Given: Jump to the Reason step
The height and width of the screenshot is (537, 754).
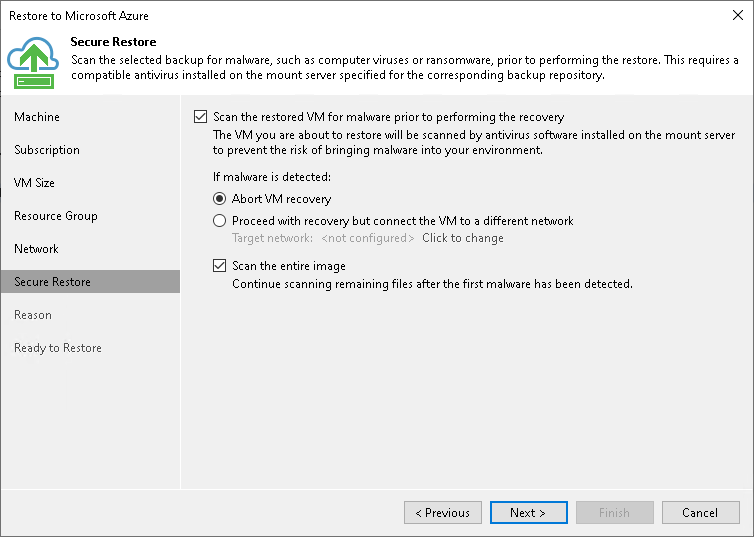Looking at the screenshot, I should 33,315.
